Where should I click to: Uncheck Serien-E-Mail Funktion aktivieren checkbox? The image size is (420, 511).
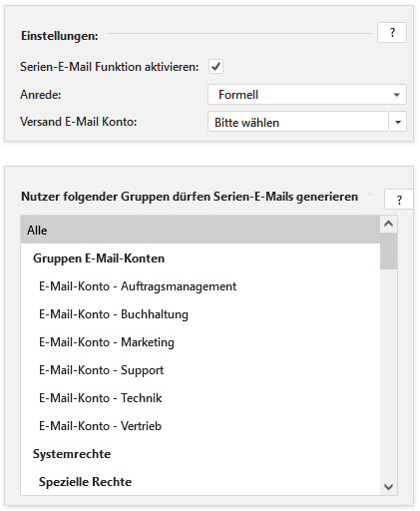[215, 67]
